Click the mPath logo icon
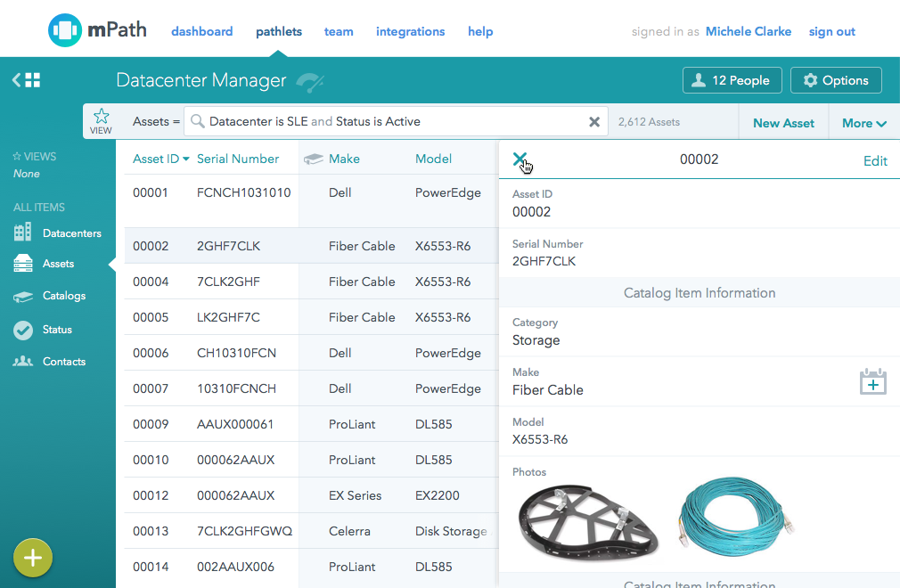The image size is (900, 588). (x=65, y=30)
